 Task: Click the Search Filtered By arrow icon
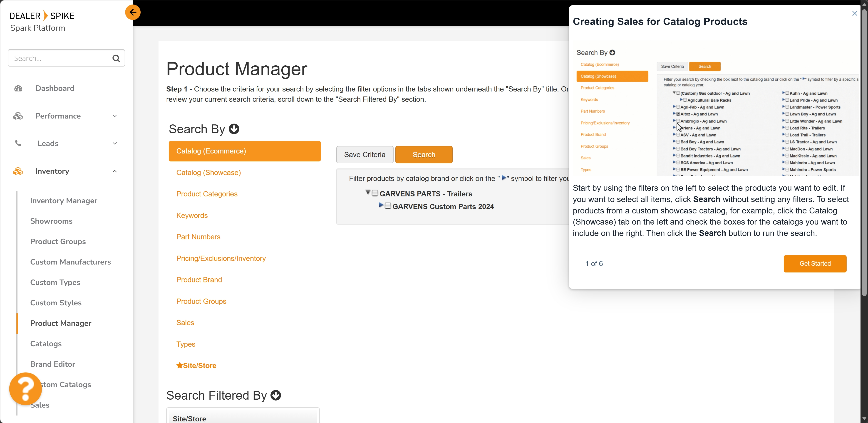click(276, 395)
